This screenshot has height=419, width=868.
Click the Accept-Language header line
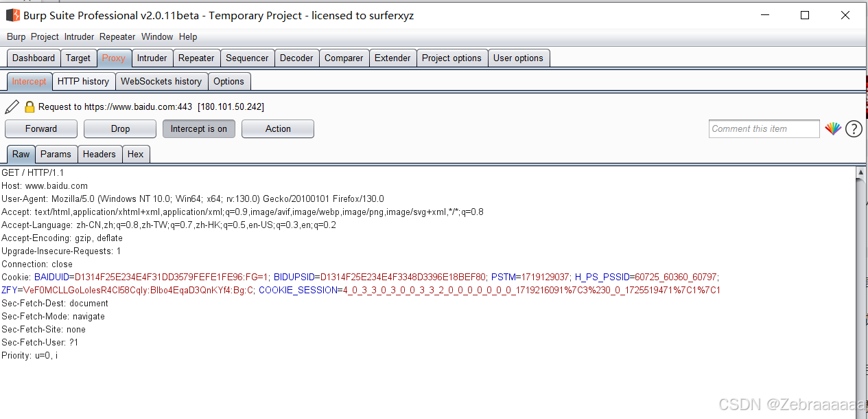coord(169,225)
